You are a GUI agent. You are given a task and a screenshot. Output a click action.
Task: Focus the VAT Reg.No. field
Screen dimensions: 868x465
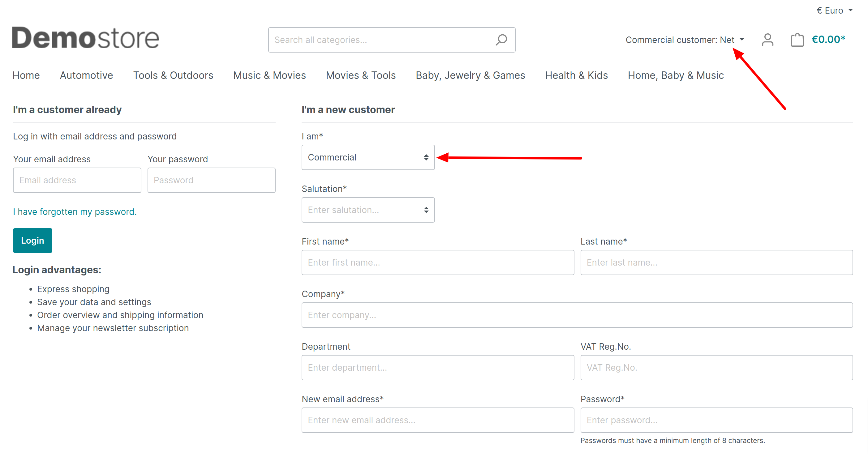716,367
